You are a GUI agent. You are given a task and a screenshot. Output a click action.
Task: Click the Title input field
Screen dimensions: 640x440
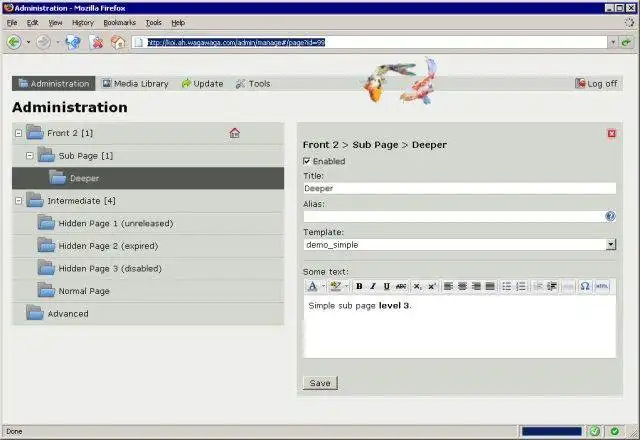point(460,188)
